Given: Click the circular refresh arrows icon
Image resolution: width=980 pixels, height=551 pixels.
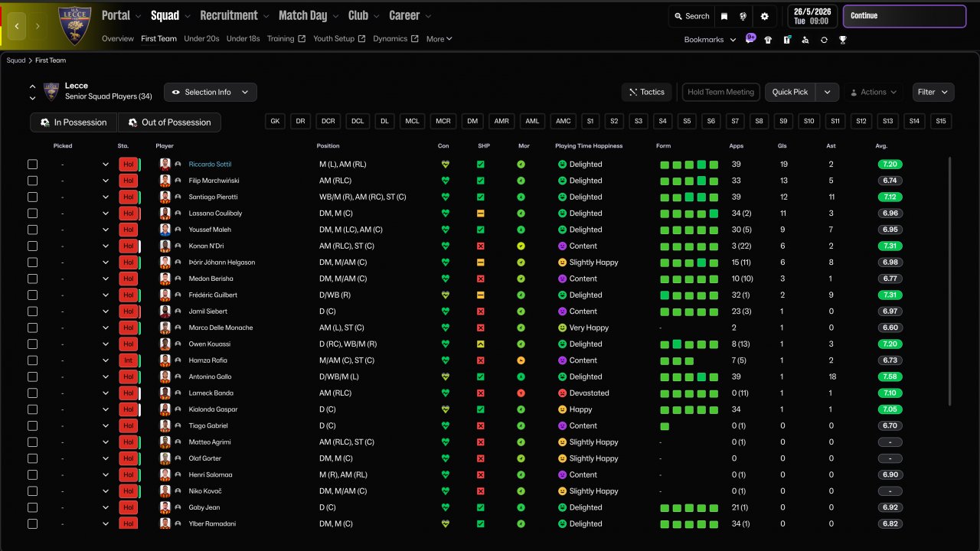Looking at the screenshot, I should tap(824, 40).
